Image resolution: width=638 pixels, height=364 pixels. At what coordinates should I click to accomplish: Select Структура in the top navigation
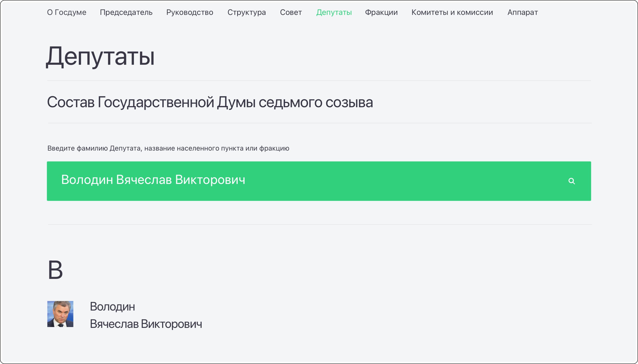[x=246, y=12]
